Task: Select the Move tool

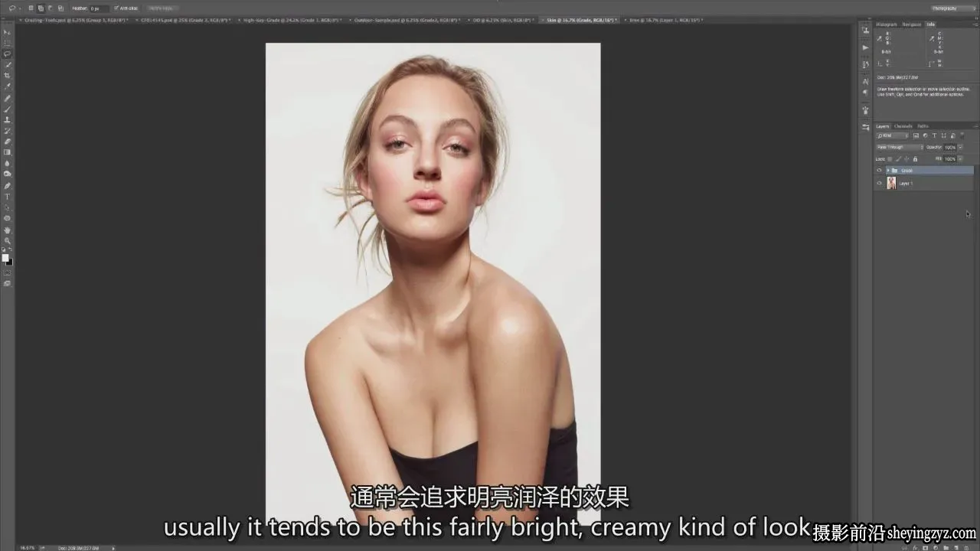Action: pyautogui.click(x=8, y=32)
